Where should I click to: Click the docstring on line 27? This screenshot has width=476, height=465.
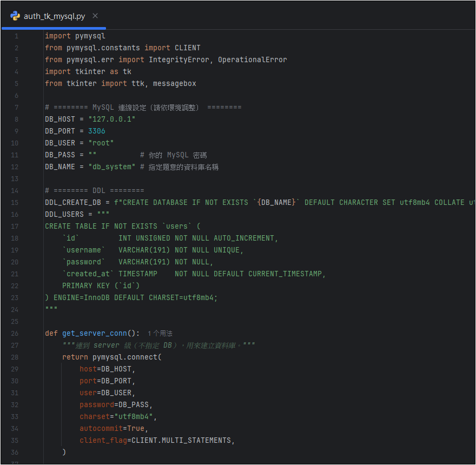(158, 346)
